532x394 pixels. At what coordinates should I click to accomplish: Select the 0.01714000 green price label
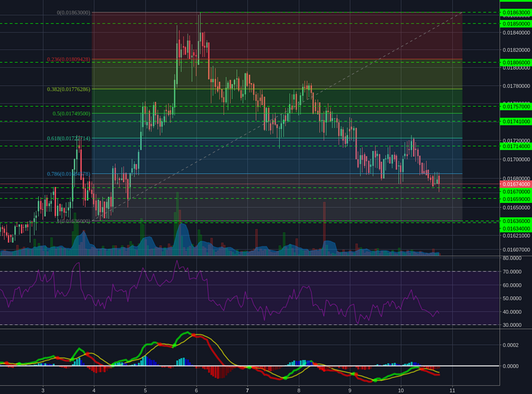[515, 146]
